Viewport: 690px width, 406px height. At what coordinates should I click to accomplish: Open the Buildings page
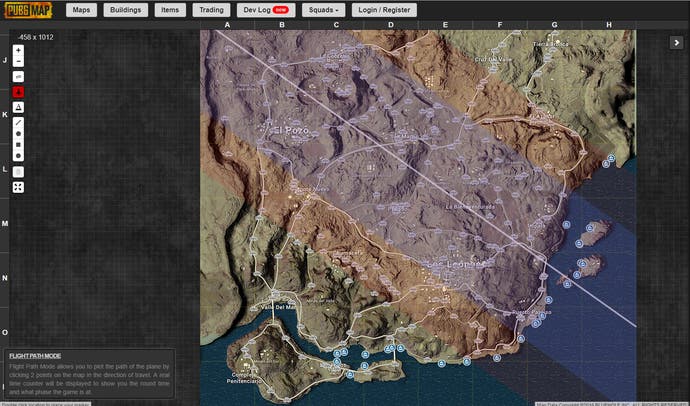pyautogui.click(x=126, y=10)
